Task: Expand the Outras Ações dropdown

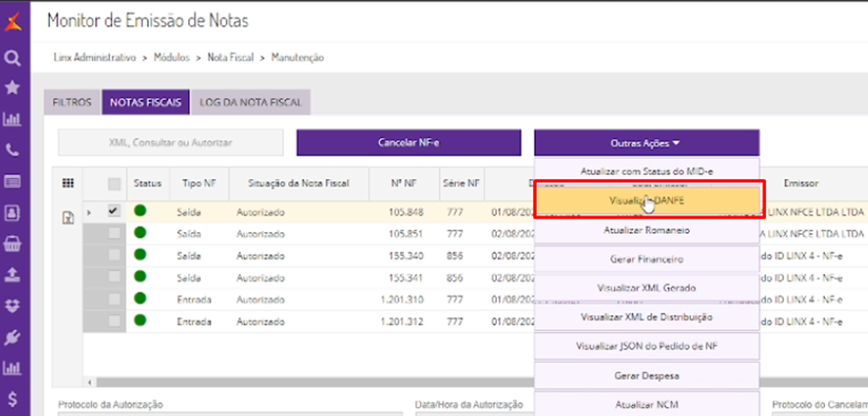Action: [x=646, y=143]
